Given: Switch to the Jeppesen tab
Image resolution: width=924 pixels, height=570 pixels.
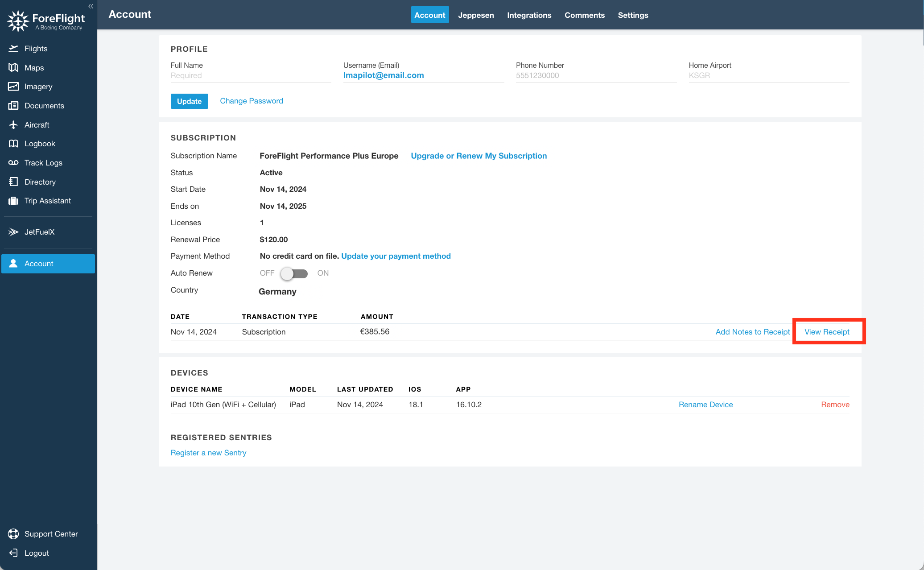Looking at the screenshot, I should 476,15.
